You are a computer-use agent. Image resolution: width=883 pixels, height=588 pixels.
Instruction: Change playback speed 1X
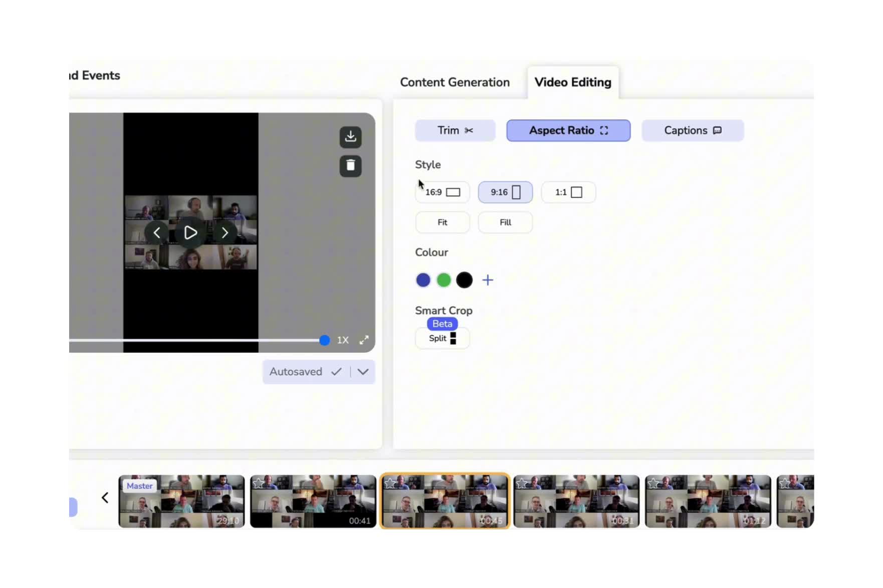[x=343, y=340]
